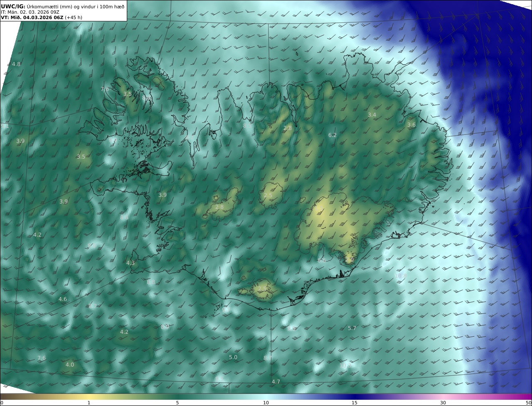Click the 4.8 value label on the map
Screen dimensions: 532x406
coord(16,64)
